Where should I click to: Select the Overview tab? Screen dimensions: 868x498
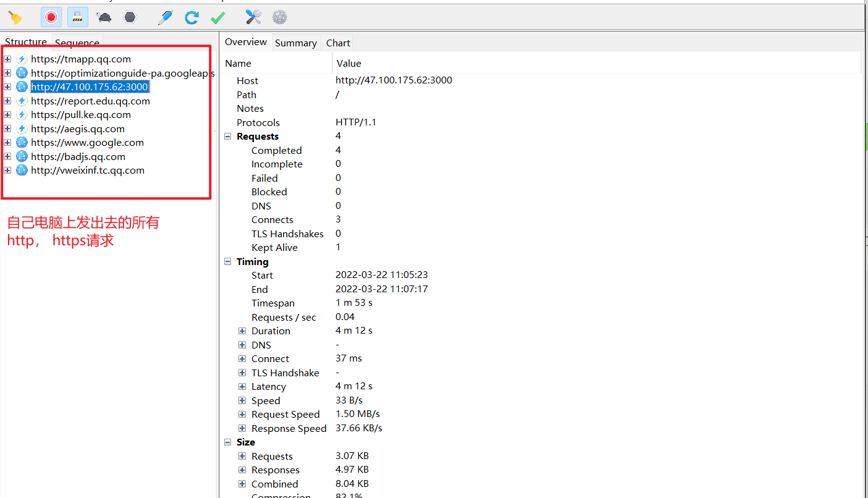[246, 42]
